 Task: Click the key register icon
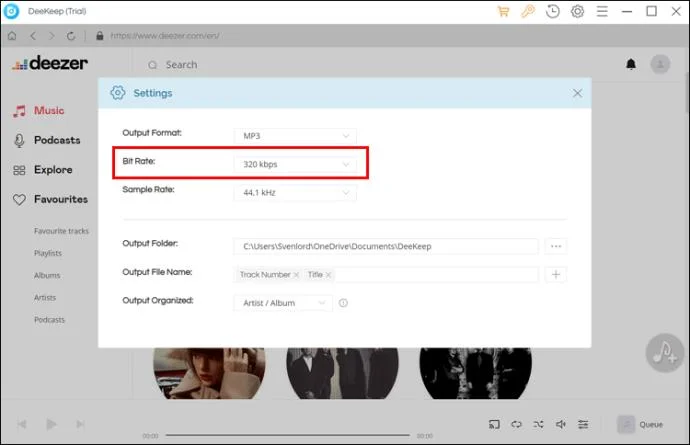tap(528, 11)
